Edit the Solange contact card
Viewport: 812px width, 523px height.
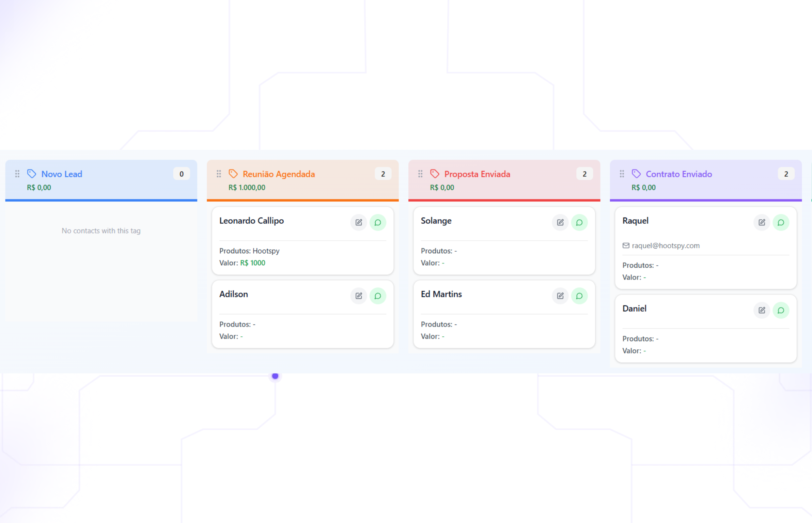pos(560,222)
